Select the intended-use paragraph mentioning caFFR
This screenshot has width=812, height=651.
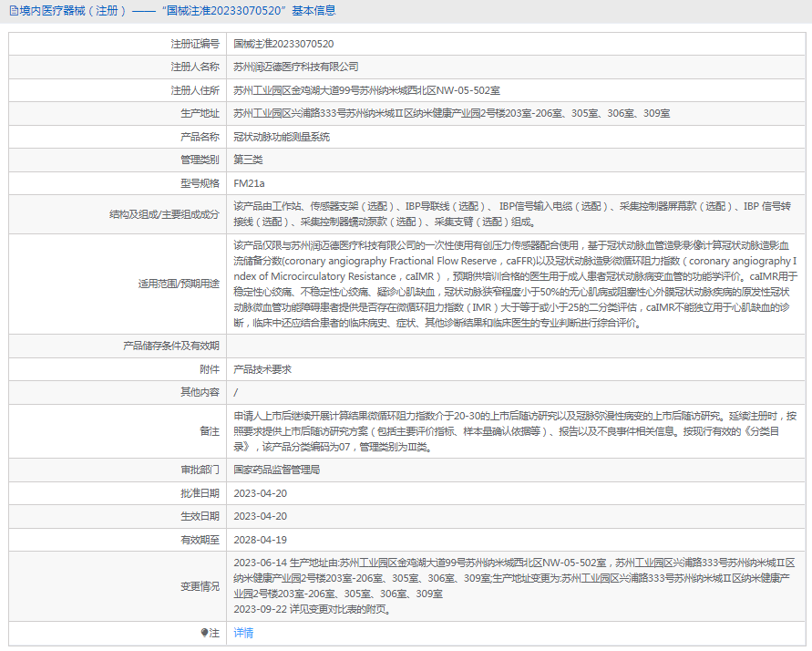click(x=515, y=284)
